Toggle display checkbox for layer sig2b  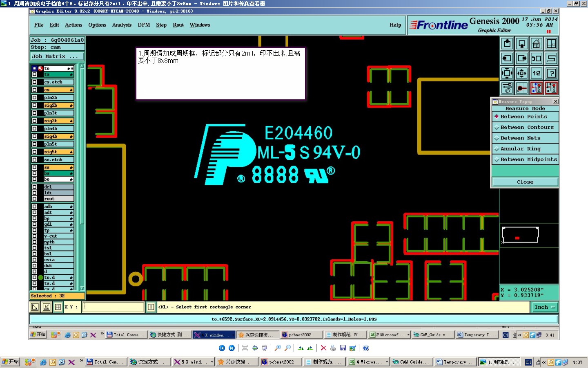[x=35, y=105]
